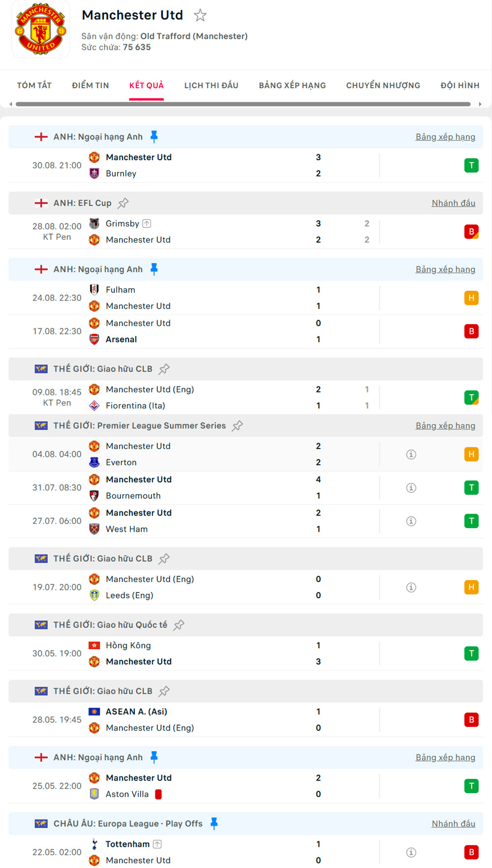Unpin the Europa League Play Offs section
492x868 pixels.
pyautogui.click(x=214, y=823)
